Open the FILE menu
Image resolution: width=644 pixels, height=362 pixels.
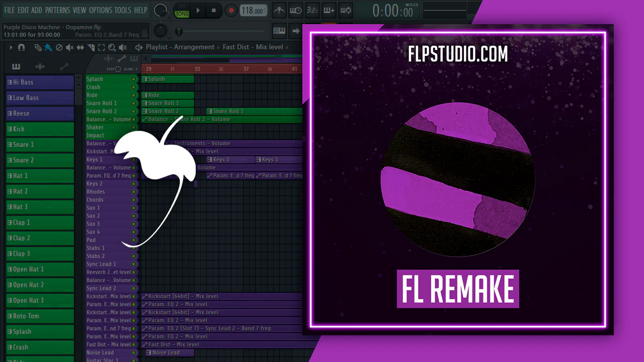(x=10, y=10)
